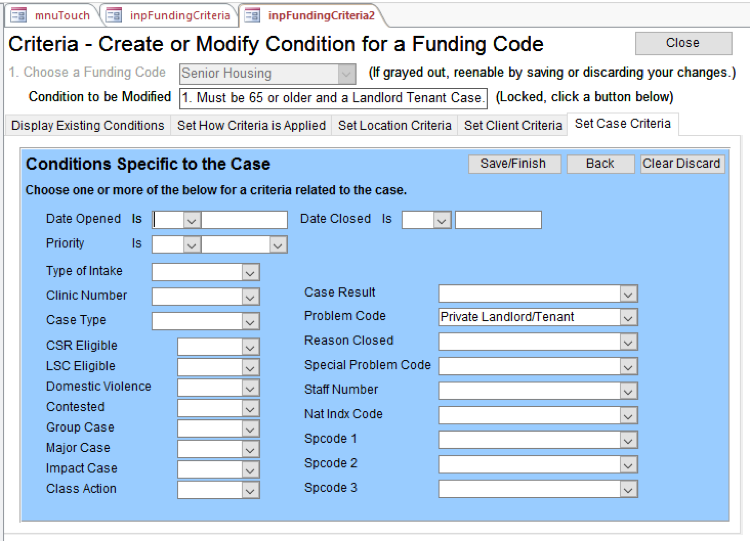The image size is (750, 541).
Task: Click the Clear Discard button
Action: (x=682, y=164)
